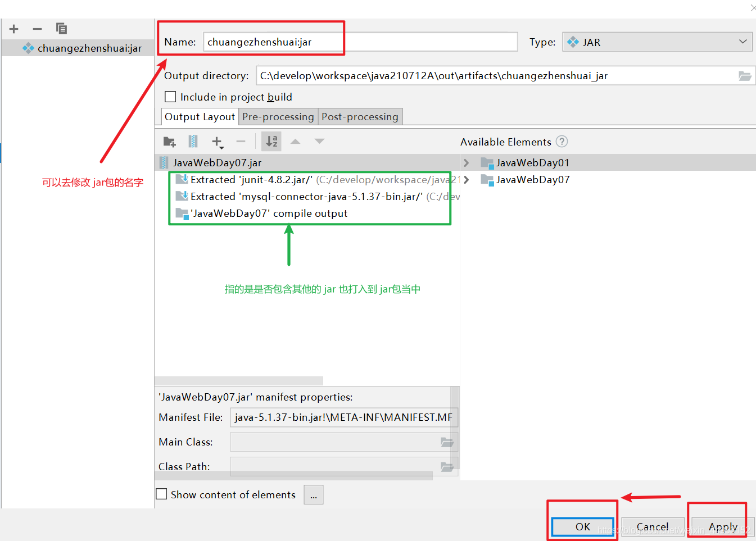Select JavaWebDay07.jar root node
Viewport: 756px width, 541px height.
coord(307,163)
